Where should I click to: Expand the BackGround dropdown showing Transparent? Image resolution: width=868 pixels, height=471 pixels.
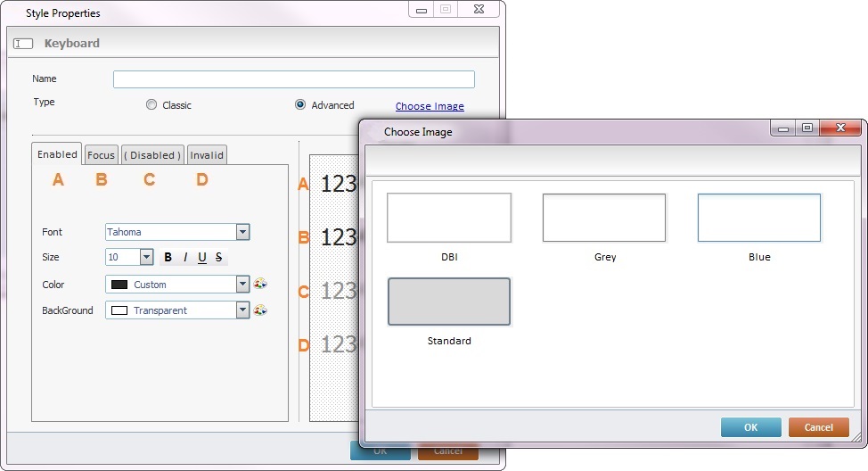point(242,310)
